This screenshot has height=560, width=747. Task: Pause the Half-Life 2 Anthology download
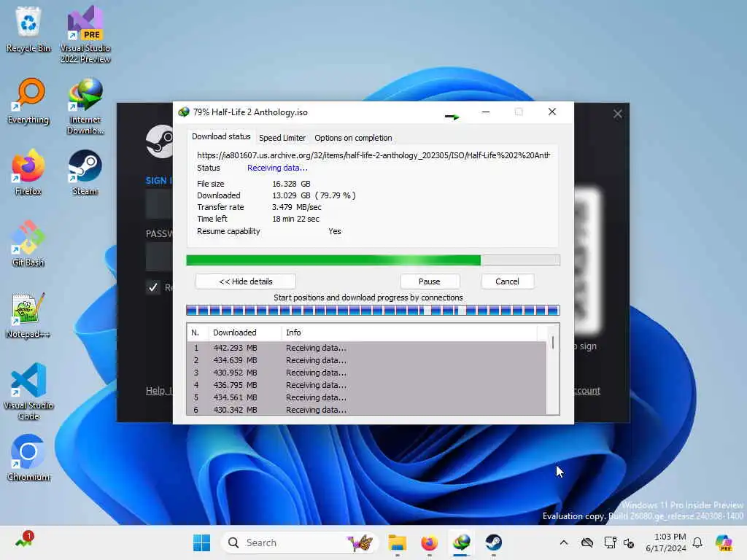430,281
